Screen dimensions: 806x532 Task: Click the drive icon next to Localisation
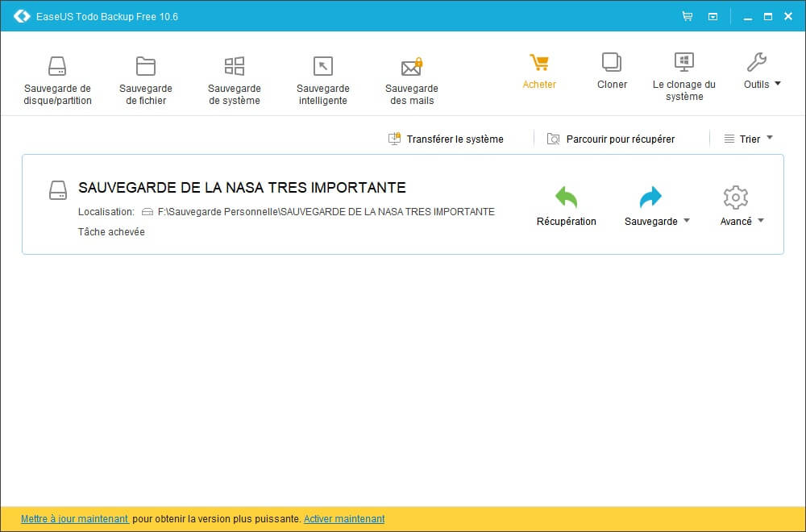point(147,212)
